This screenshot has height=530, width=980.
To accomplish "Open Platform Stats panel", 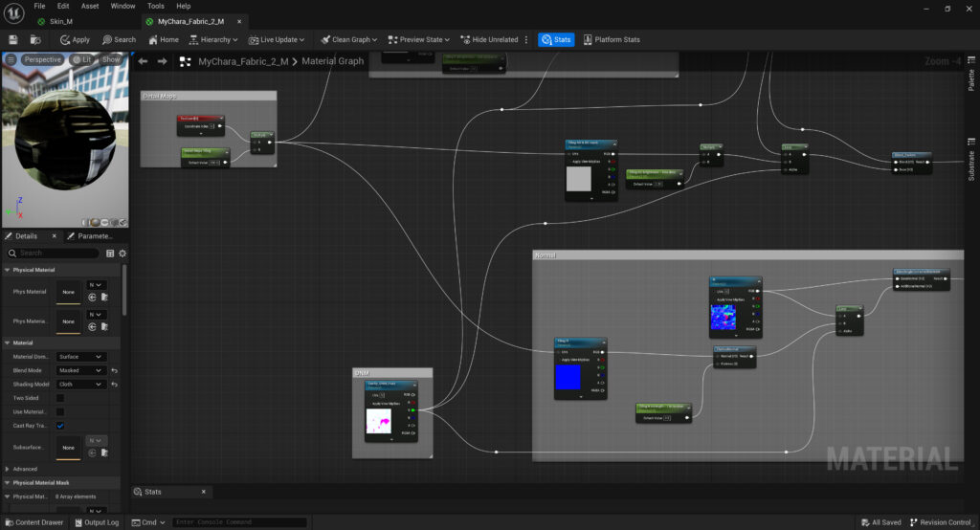I will (x=610, y=39).
